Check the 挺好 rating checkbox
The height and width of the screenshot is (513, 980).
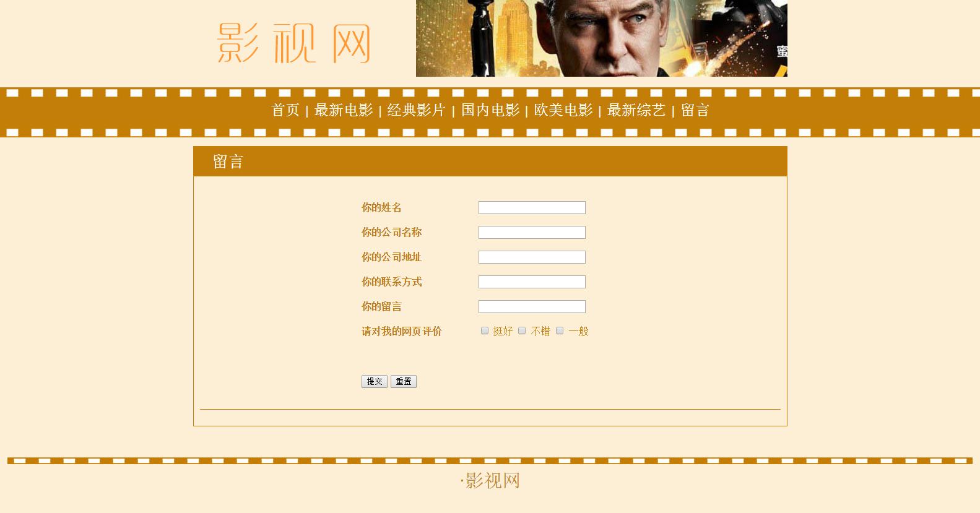tap(485, 330)
